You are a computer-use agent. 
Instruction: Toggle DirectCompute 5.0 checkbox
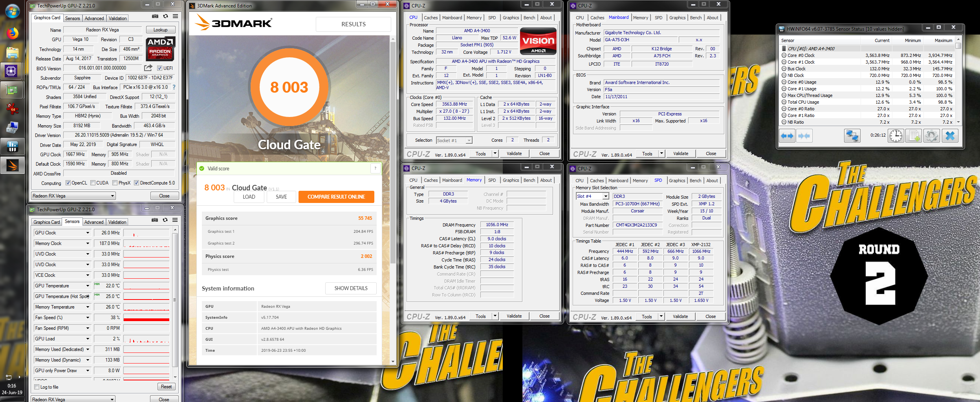[x=136, y=183]
